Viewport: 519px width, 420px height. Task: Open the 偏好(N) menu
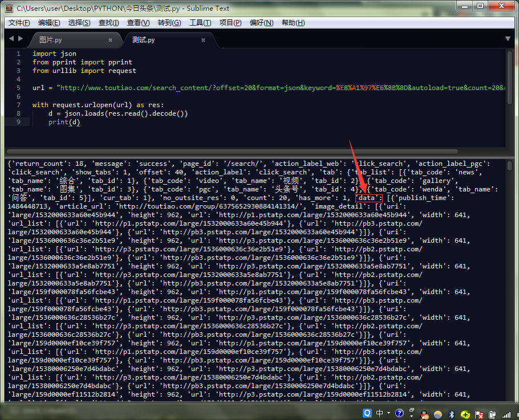pos(261,23)
